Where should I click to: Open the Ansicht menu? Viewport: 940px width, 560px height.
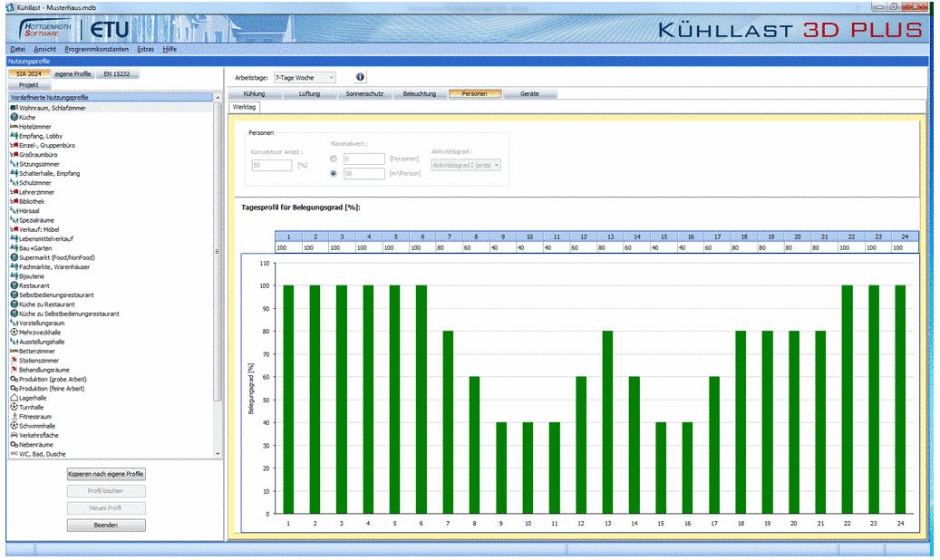click(45, 49)
